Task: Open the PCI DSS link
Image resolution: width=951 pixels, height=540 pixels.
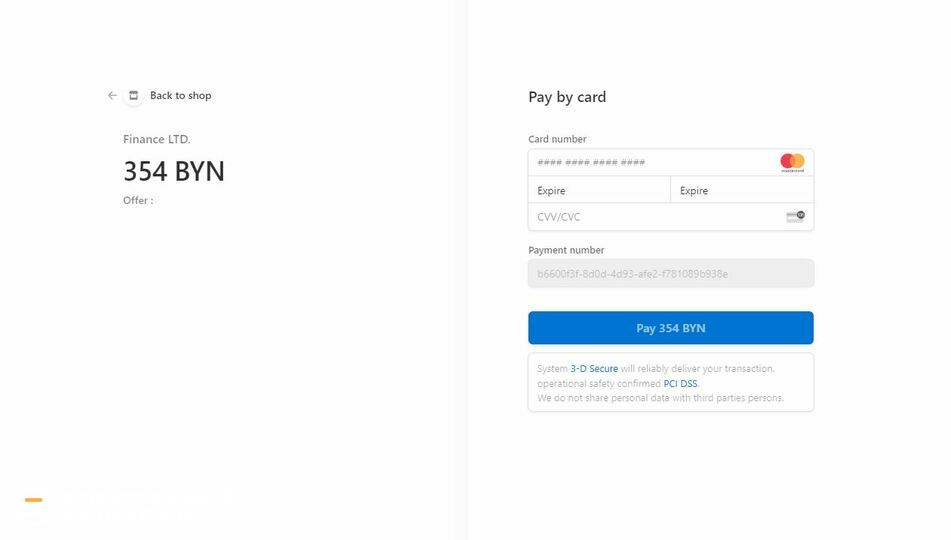Action: (x=680, y=384)
